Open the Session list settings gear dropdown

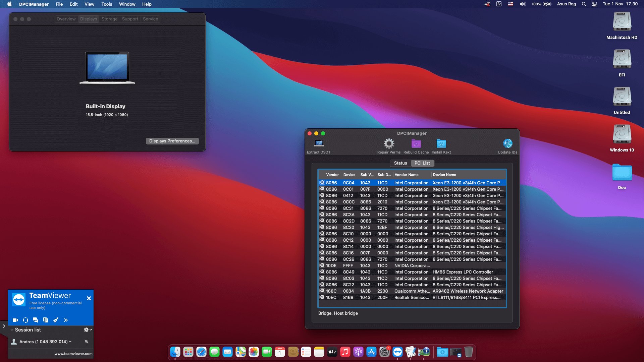coord(87,330)
